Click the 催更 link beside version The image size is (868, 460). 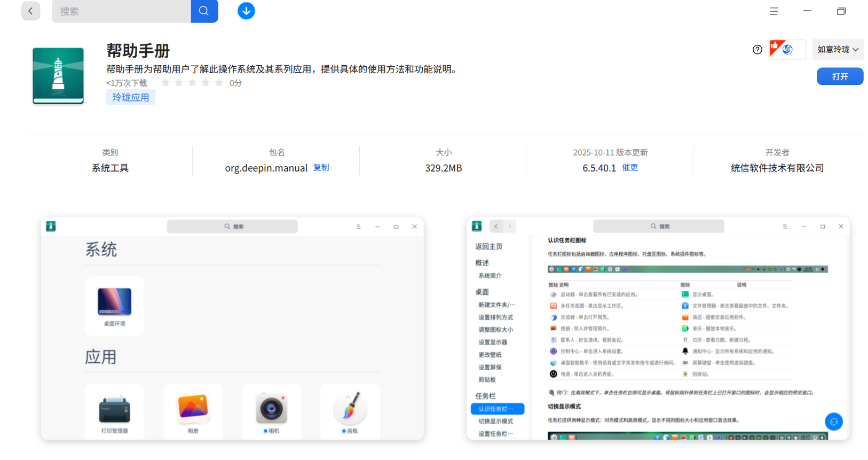pos(630,168)
